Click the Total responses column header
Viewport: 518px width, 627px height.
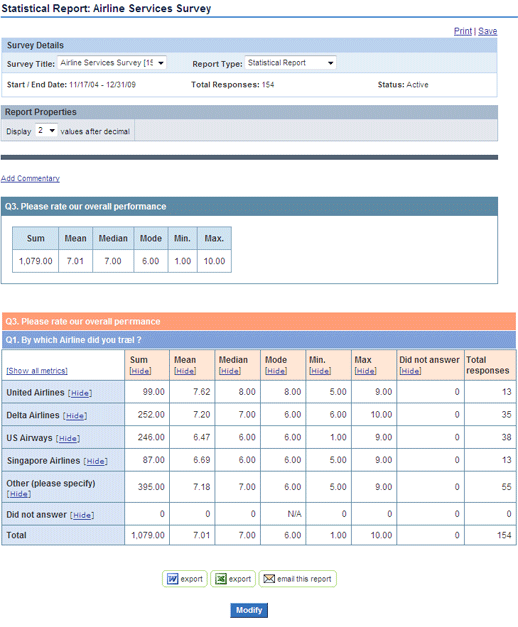coord(488,365)
